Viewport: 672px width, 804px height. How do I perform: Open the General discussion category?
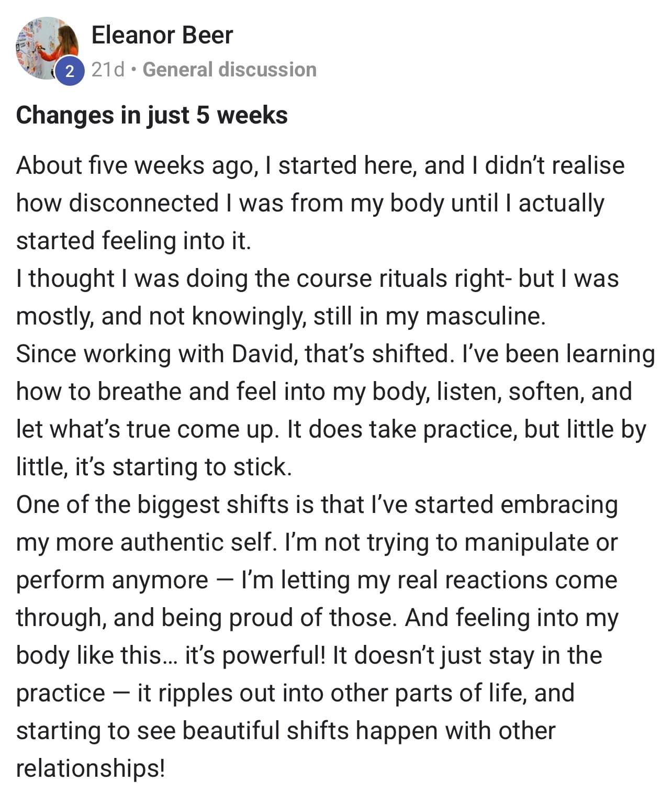coord(230,70)
